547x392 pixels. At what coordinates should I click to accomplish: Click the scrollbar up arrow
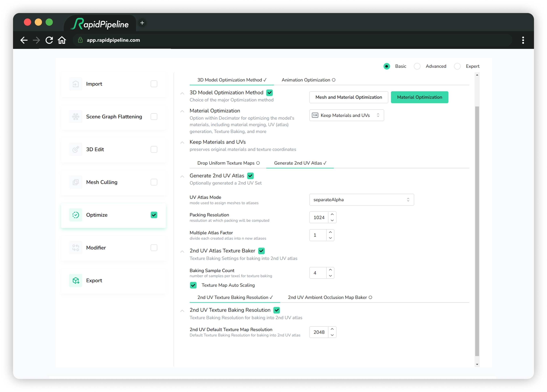477,75
